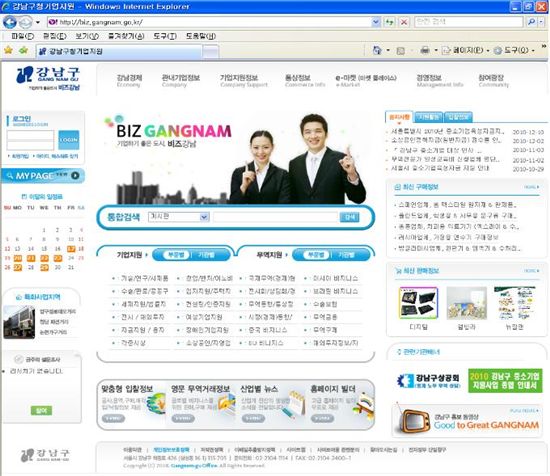The width and height of the screenshot is (550, 476).
Task: Toggle 기업지원 list to 부문별
Action: point(176,255)
